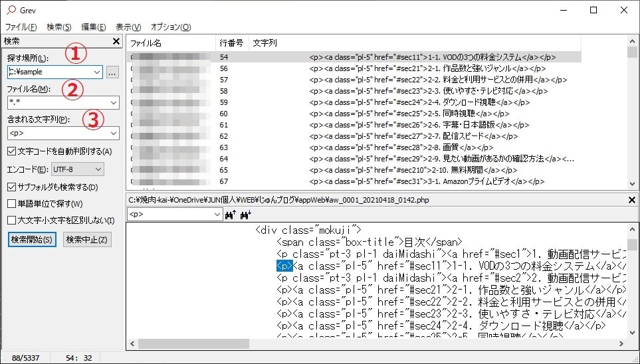Select result row line 57 料金と利用サービスとの併用
Viewport: 640px width, 364px height.
[354, 80]
